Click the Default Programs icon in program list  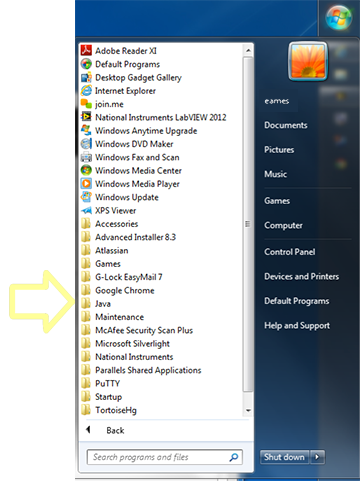point(86,64)
